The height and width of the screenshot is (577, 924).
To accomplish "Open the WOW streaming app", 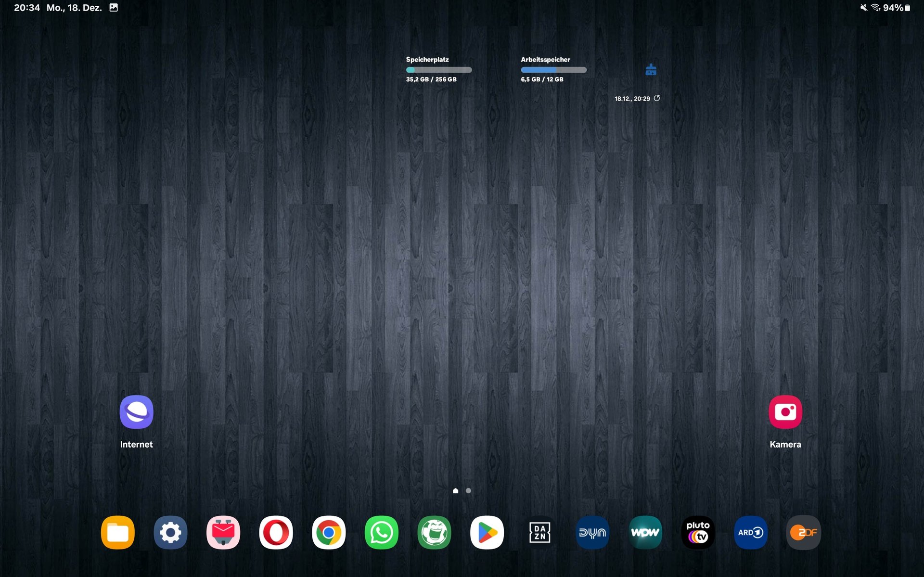I will click(645, 532).
